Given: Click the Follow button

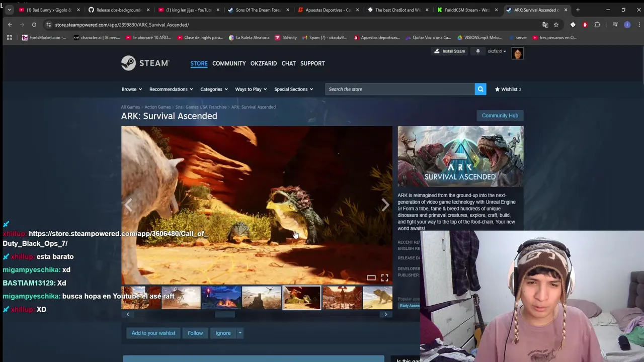Looking at the screenshot, I should click(x=195, y=333).
